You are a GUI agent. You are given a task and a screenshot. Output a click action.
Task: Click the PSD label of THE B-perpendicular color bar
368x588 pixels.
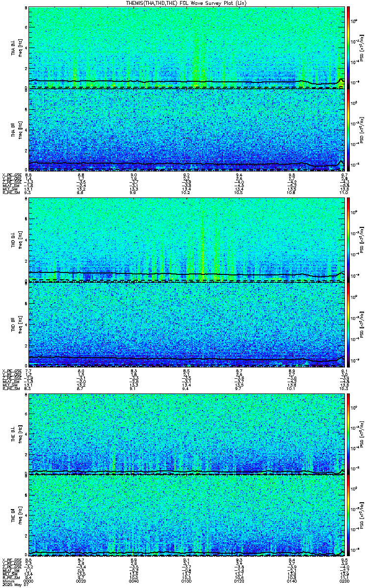coord(362,434)
